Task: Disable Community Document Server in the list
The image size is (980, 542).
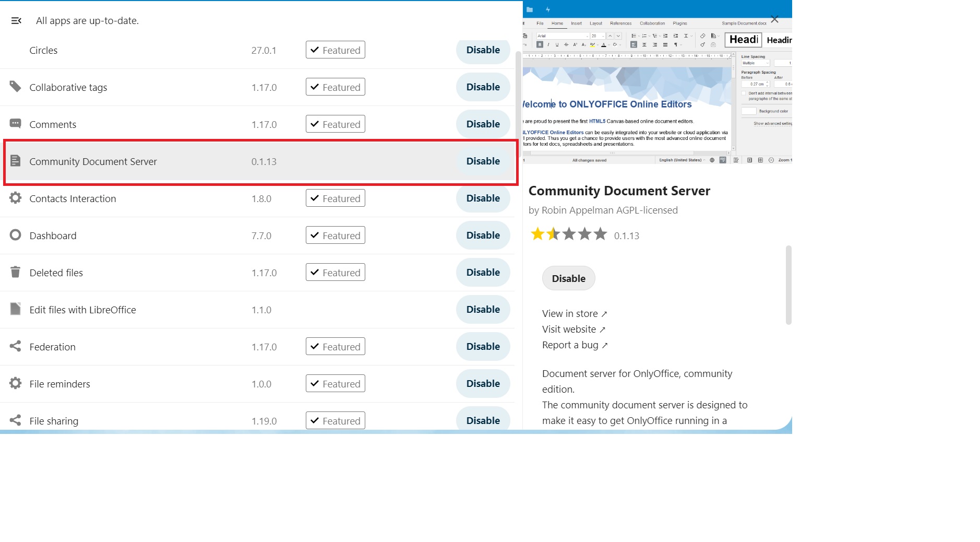Action: click(x=483, y=161)
